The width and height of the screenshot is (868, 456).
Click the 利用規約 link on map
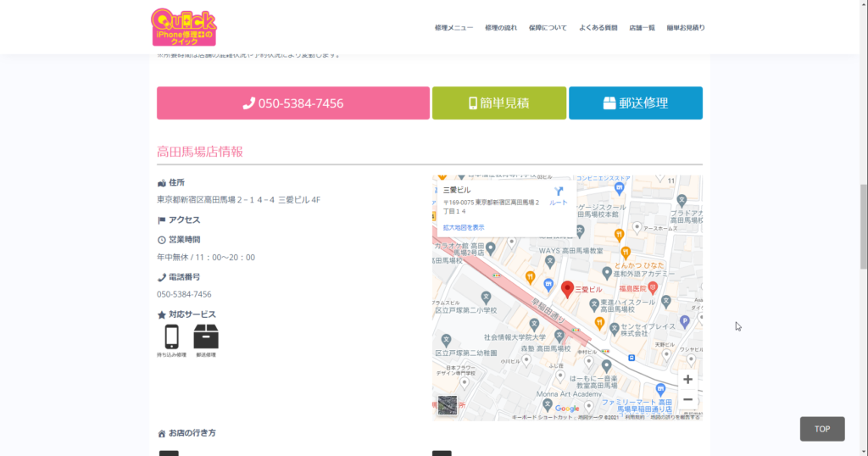coord(634,417)
